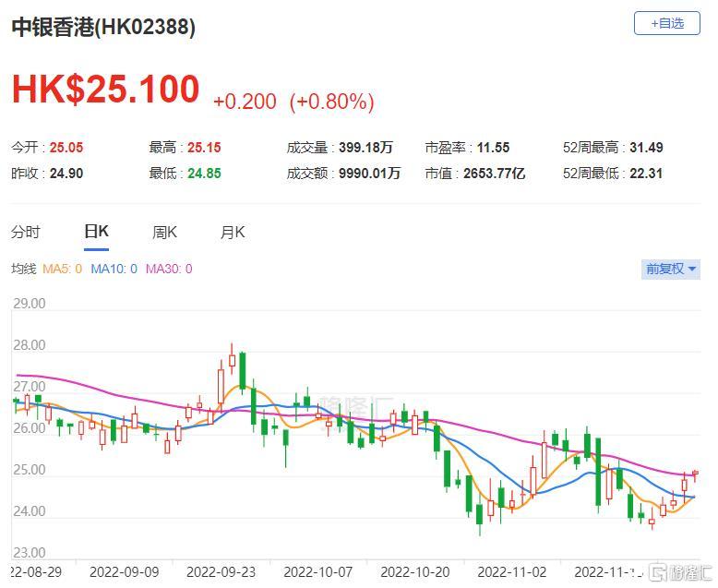Click the change value +0.200

click(245, 102)
